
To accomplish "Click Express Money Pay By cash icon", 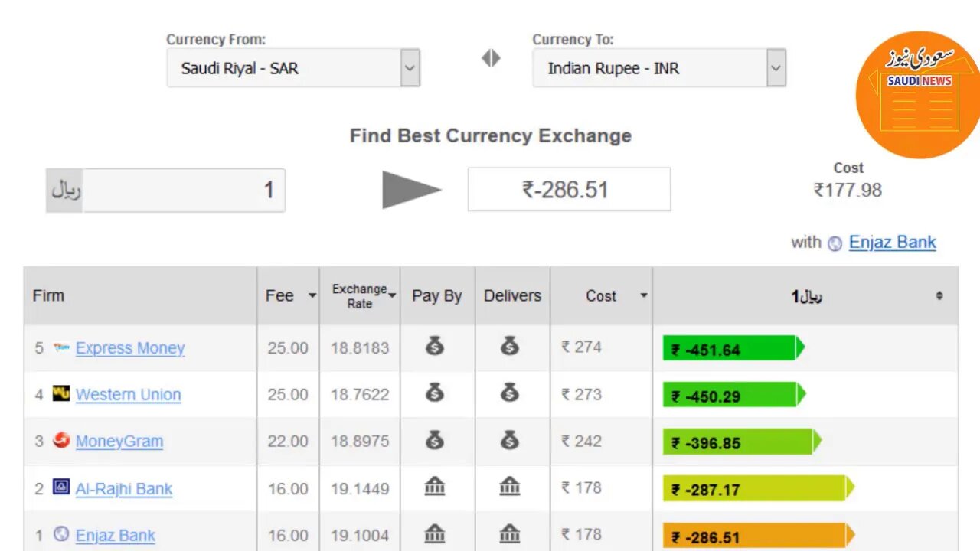I will (x=435, y=346).
